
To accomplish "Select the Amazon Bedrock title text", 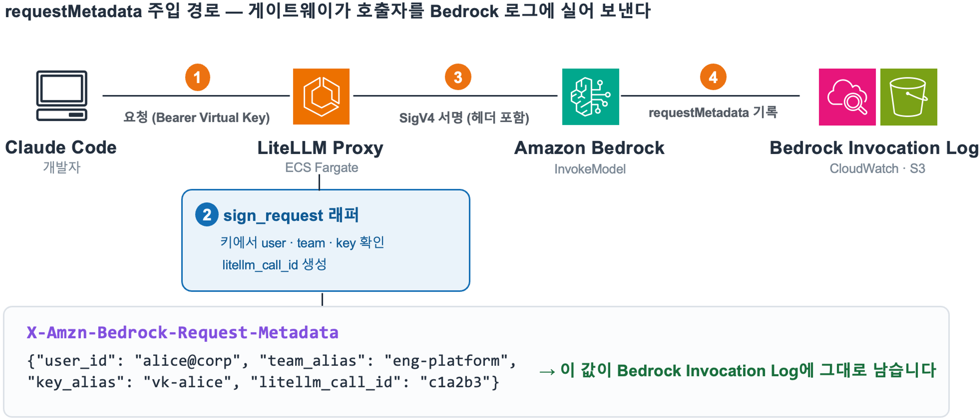I will [589, 148].
